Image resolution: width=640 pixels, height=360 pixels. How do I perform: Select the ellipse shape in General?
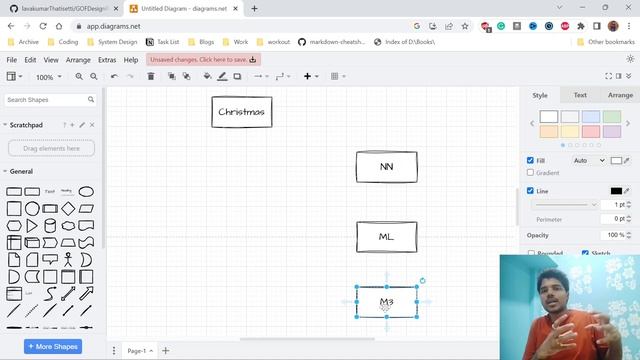[86, 191]
